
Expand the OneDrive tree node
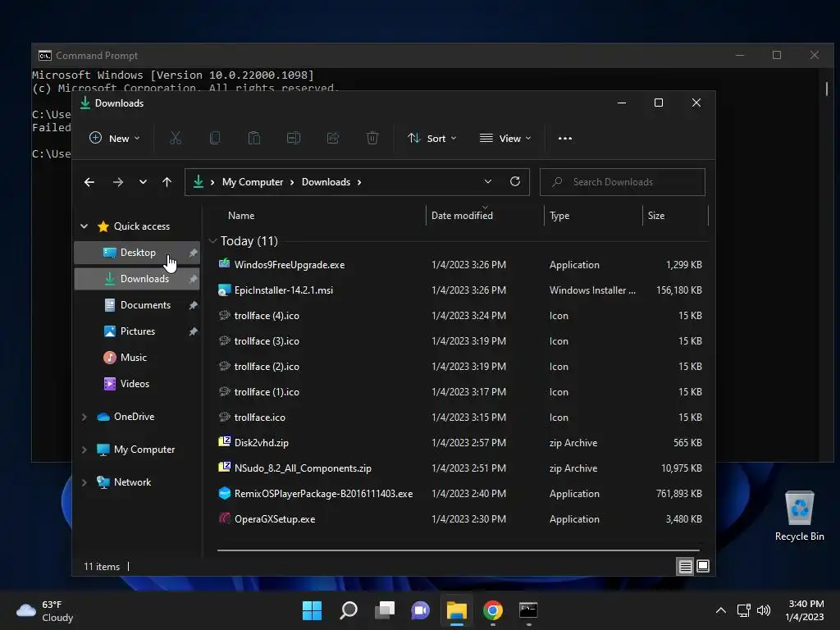pos(84,416)
